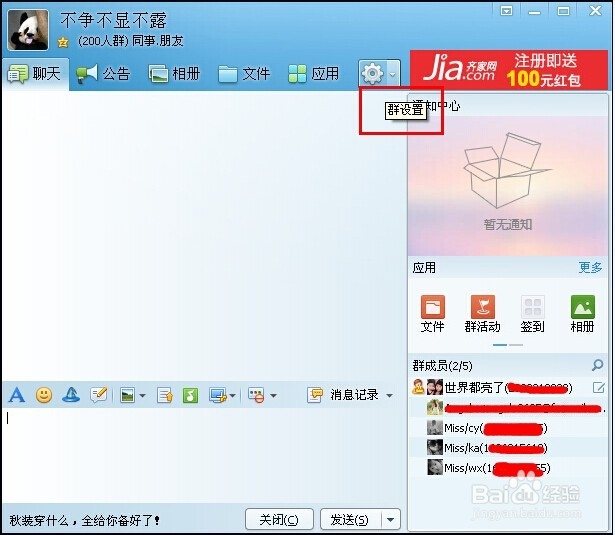
Task: Click the group owner badge icon
Action: [x=418, y=387]
